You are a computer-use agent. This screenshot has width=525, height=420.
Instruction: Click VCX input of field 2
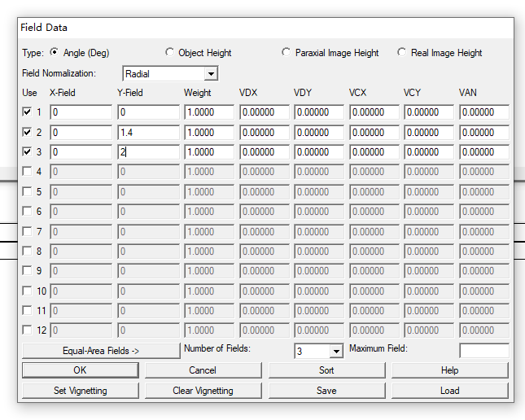[374, 133]
